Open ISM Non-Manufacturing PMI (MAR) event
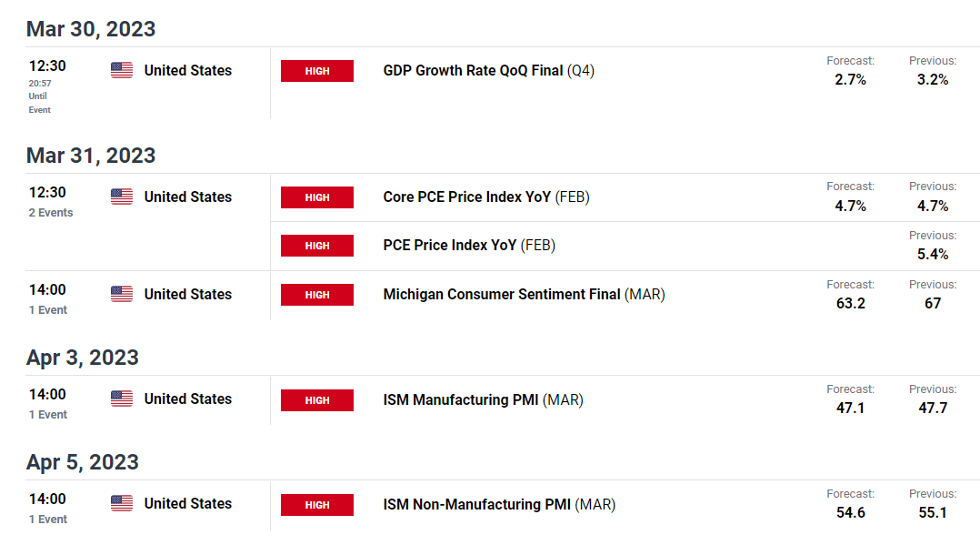980x545 pixels. click(x=499, y=504)
